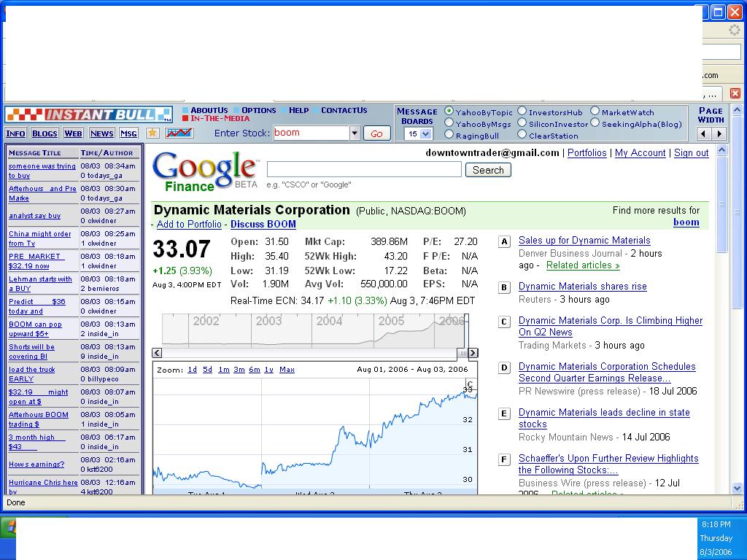The height and width of the screenshot is (560, 747).
Task: Open 'Lehman starts with a BUY' message
Action: coord(41,284)
